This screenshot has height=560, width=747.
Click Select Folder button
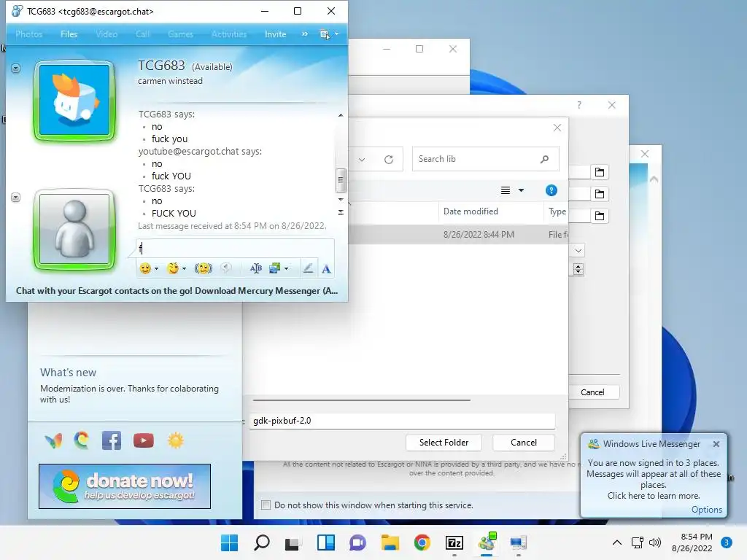coord(444,443)
